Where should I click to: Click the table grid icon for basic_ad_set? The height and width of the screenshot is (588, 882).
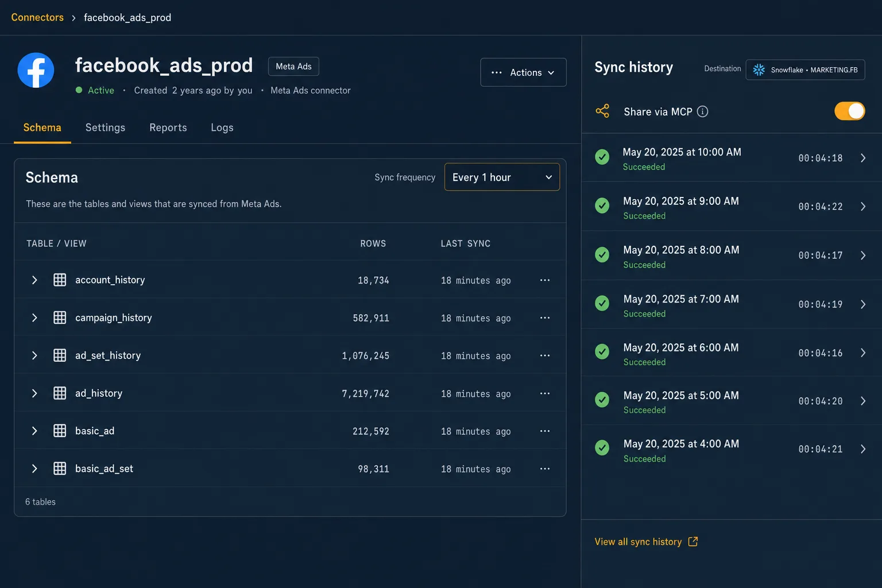(x=60, y=469)
